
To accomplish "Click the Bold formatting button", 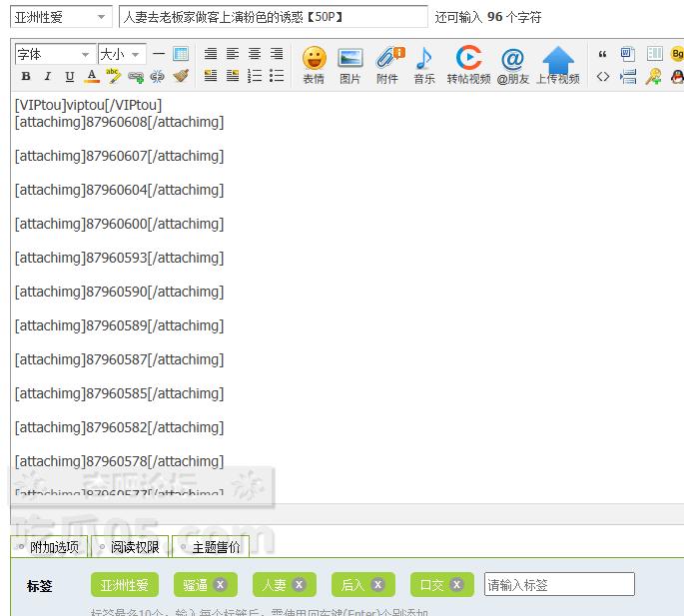I will [x=25, y=77].
